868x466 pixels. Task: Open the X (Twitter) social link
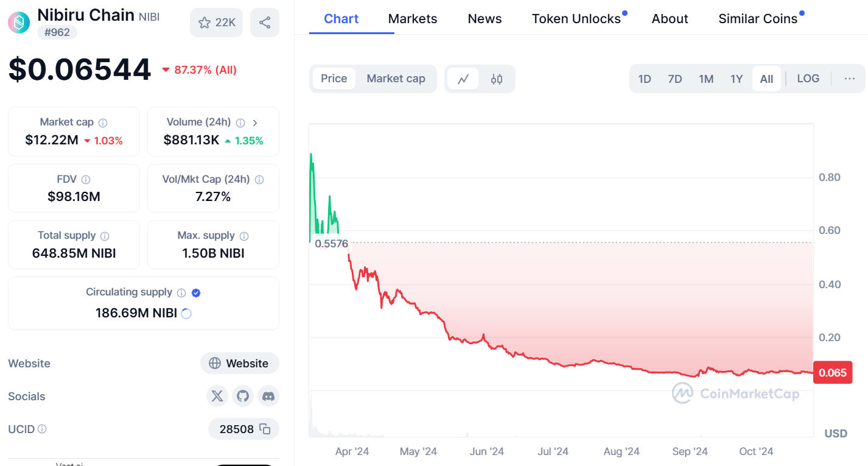217,396
